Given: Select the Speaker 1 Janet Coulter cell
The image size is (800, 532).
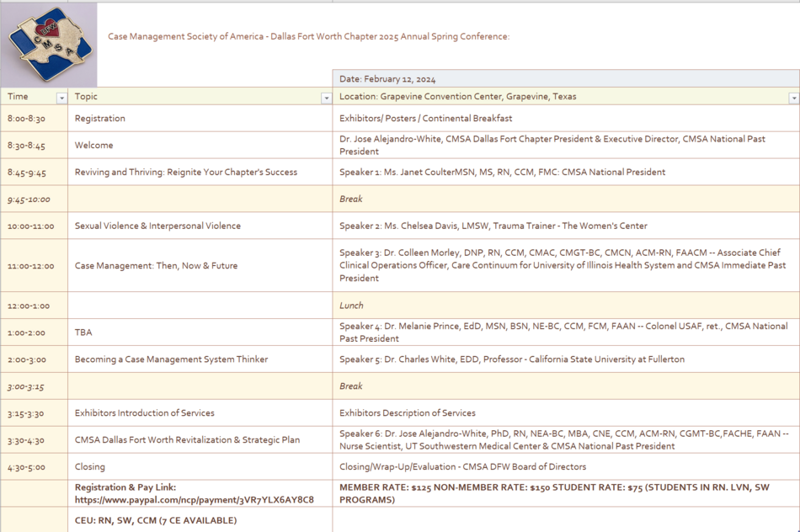Looking at the screenshot, I should tap(566, 173).
